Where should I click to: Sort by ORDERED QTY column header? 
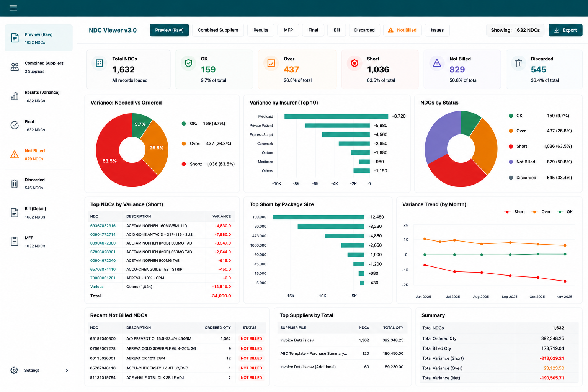[217, 328]
